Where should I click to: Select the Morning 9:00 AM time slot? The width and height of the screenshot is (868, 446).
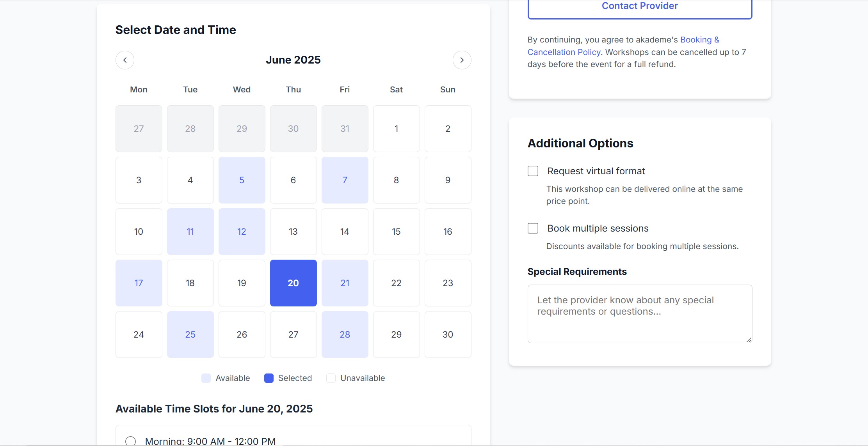[x=131, y=441]
